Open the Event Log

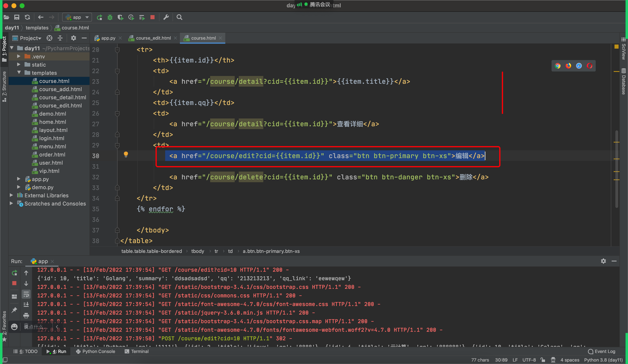click(x=602, y=351)
